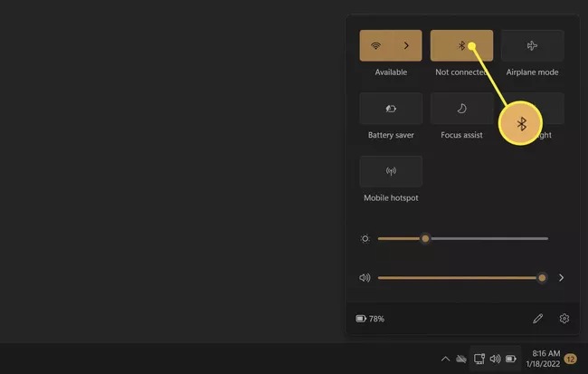This screenshot has height=374, width=588.
Task: Click the Airplane mode label
Action: (x=532, y=72)
